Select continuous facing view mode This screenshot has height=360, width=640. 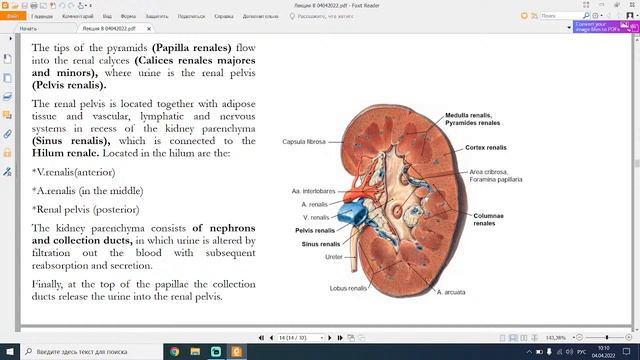coord(534,338)
